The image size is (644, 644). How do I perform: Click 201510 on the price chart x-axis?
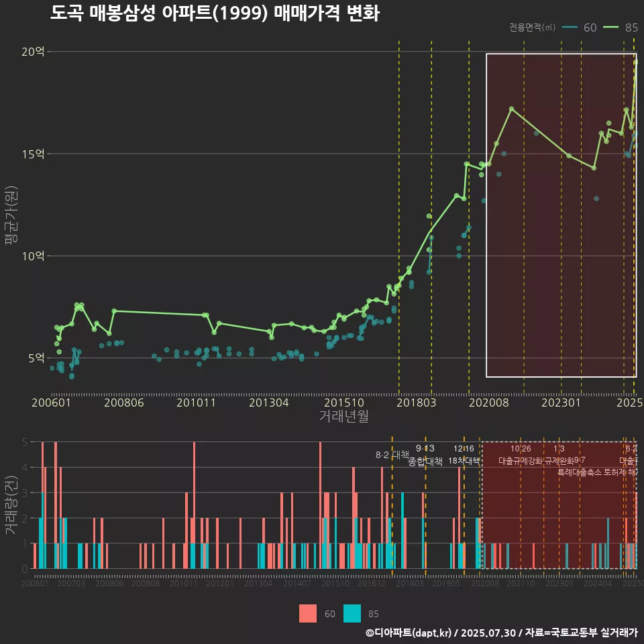(344, 402)
